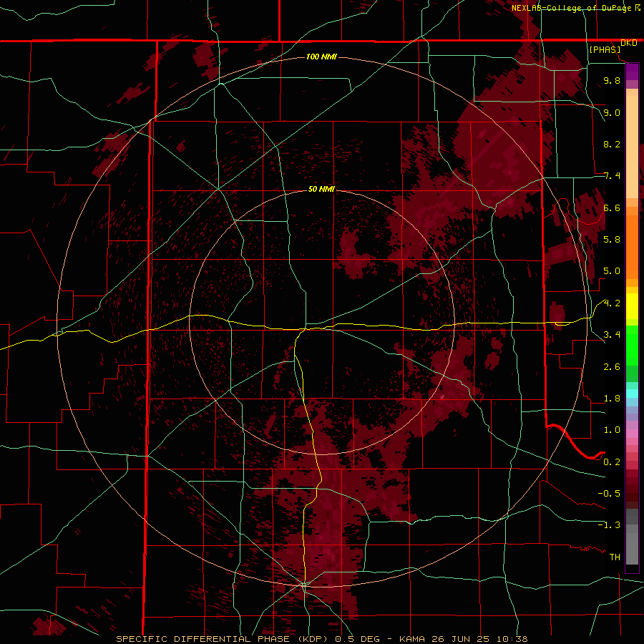Click the 4.2 scale value
Viewport: 644px width, 644px height.
[x=612, y=303]
